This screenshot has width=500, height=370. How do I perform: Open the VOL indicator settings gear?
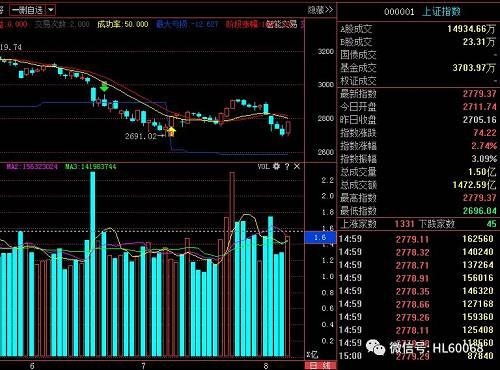click(276, 166)
